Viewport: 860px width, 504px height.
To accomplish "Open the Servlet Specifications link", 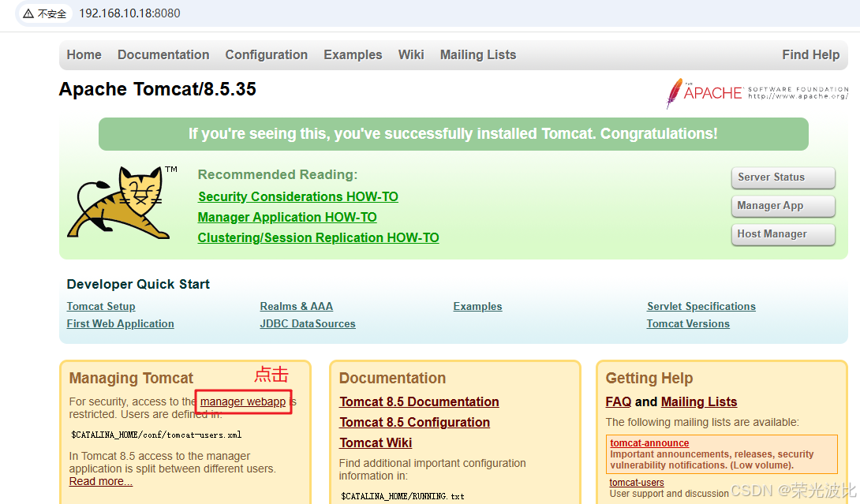I will [x=701, y=307].
